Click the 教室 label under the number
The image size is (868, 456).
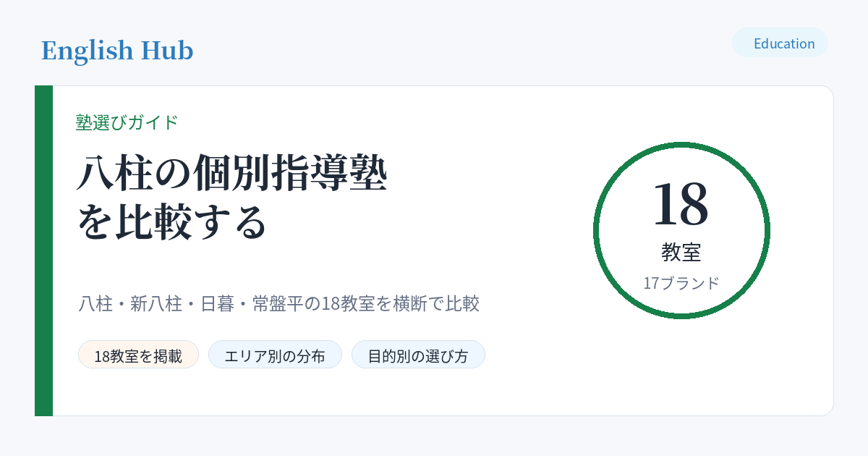681,252
